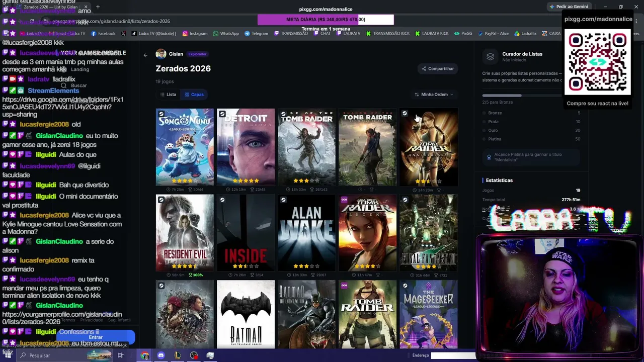Click the Curador de Listas stack icon

490,57
